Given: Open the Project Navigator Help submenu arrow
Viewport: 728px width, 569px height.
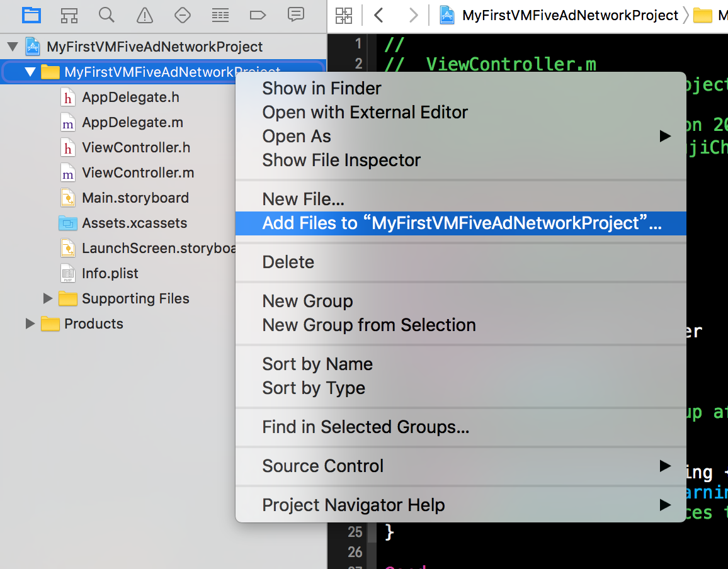Looking at the screenshot, I should pos(665,505).
